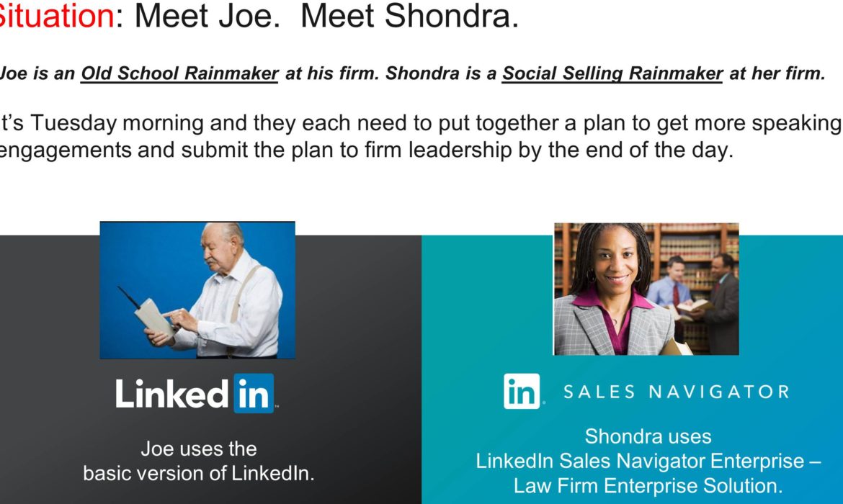Click 'basic version of LinkedIn.' caption

(198, 473)
